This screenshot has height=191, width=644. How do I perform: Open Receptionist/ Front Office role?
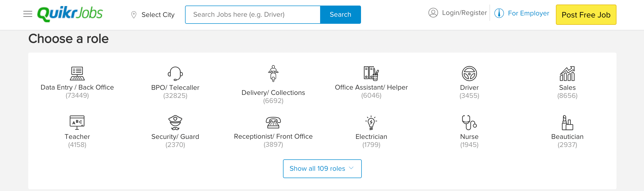(273, 136)
